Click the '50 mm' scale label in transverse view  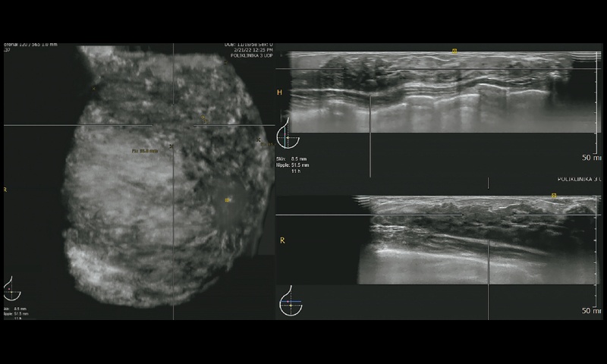(592, 158)
